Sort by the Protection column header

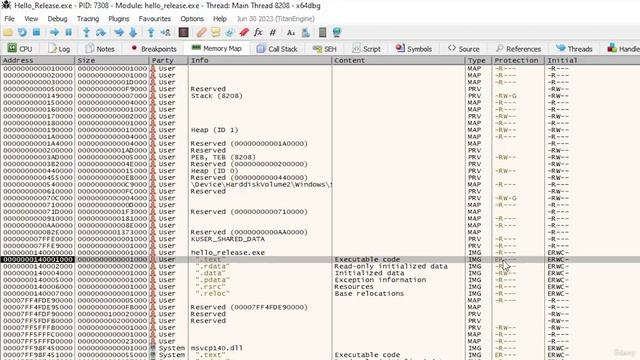click(518, 60)
